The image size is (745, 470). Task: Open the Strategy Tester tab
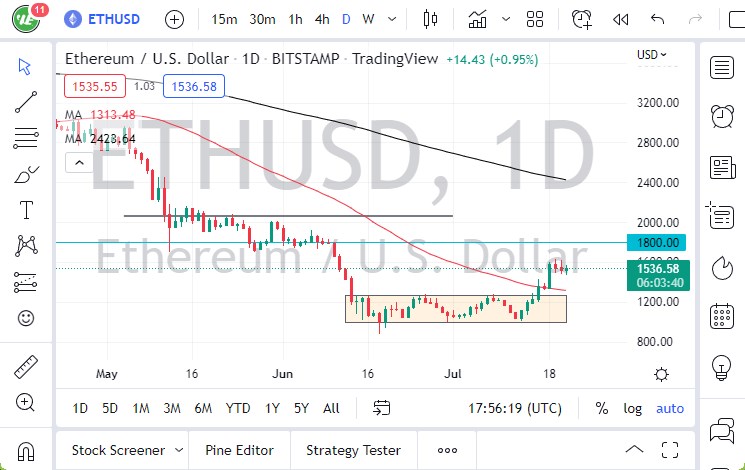353,450
